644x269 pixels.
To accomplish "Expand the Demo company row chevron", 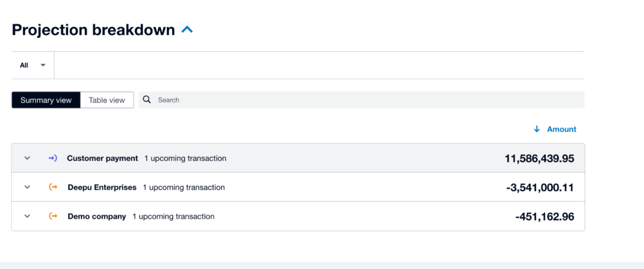I will click(x=27, y=216).
